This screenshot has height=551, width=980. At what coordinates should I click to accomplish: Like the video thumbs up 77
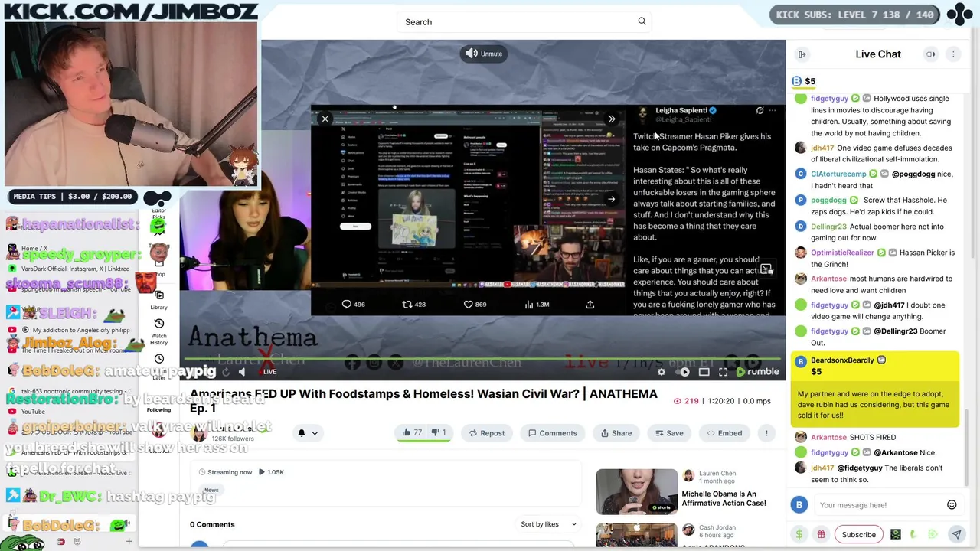tap(412, 432)
